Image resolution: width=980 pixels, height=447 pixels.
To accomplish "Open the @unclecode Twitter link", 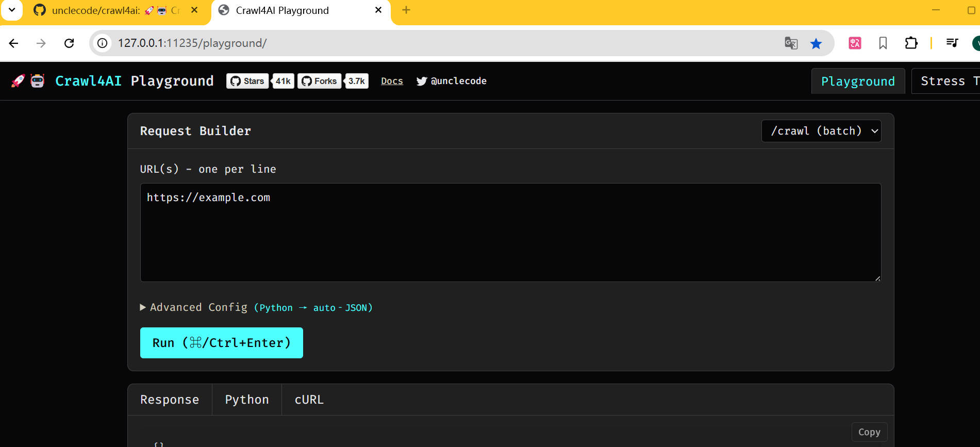I will click(452, 81).
